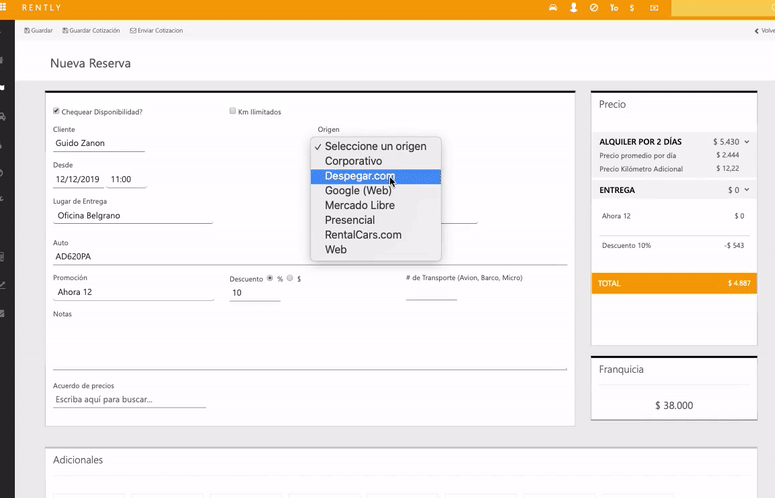Screen dimensions: 775x498
Task: Click the user profile icon in top bar
Action: click(x=574, y=8)
